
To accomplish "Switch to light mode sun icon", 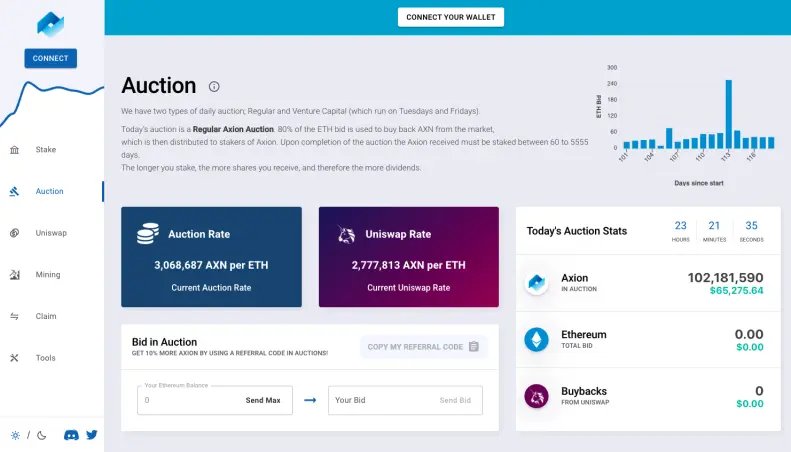I will coord(16,435).
